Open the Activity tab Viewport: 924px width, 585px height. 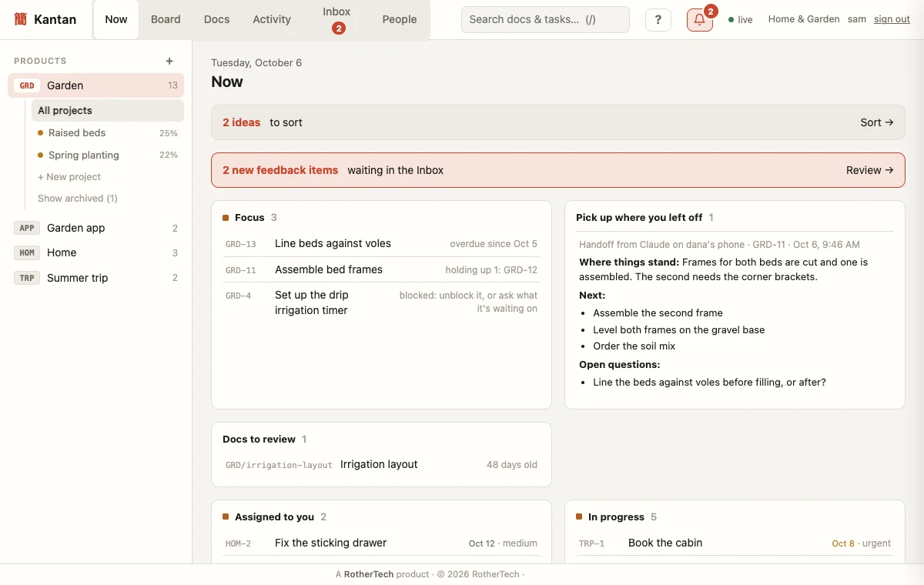click(272, 19)
